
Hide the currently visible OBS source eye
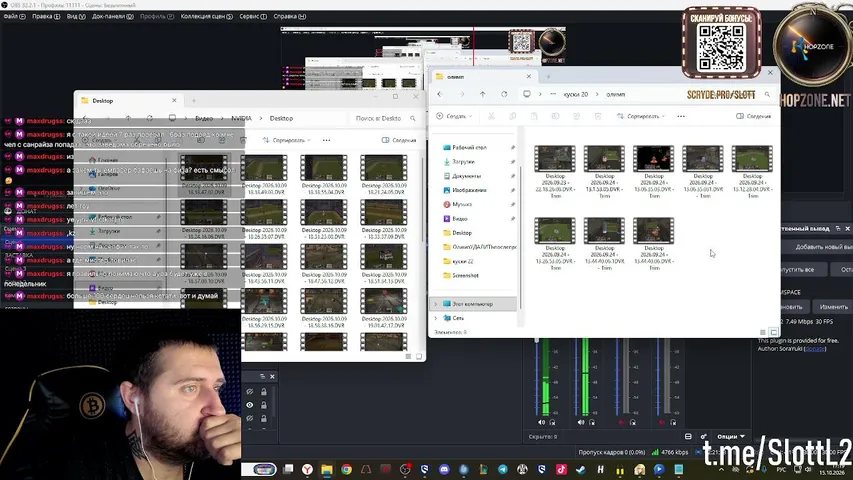point(250,405)
